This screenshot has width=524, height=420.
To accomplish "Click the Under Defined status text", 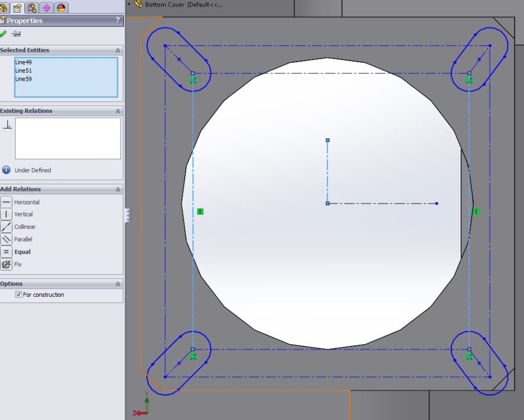I will pyautogui.click(x=33, y=170).
